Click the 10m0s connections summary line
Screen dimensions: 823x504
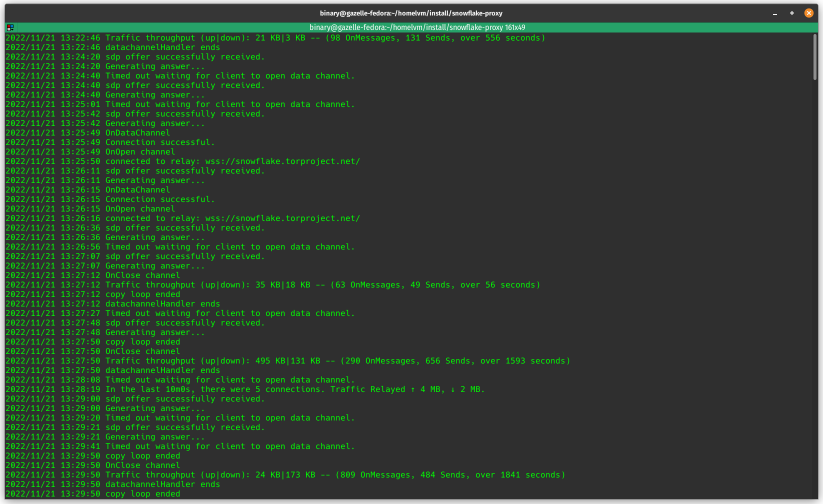point(295,389)
